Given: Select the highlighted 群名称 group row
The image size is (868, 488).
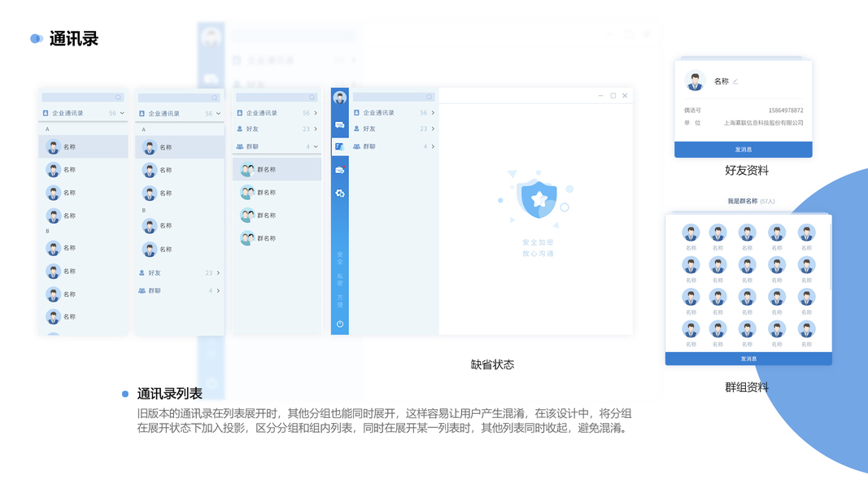Looking at the screenshot, I should (x=277, y=169).
